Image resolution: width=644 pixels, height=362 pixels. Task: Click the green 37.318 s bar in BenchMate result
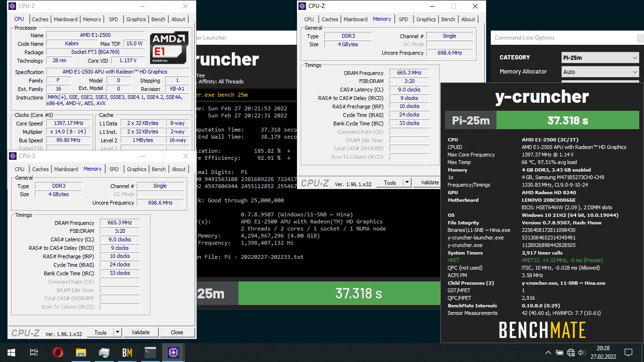click(x=568, y=120)
